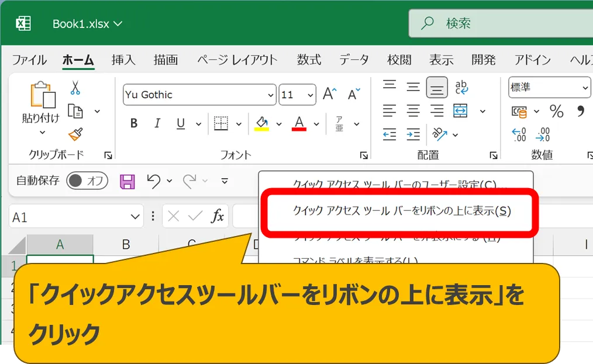
Task: Select クイック アクセス ツール バーをリボンの上に表示 menu item
Action: coord(402,212)
